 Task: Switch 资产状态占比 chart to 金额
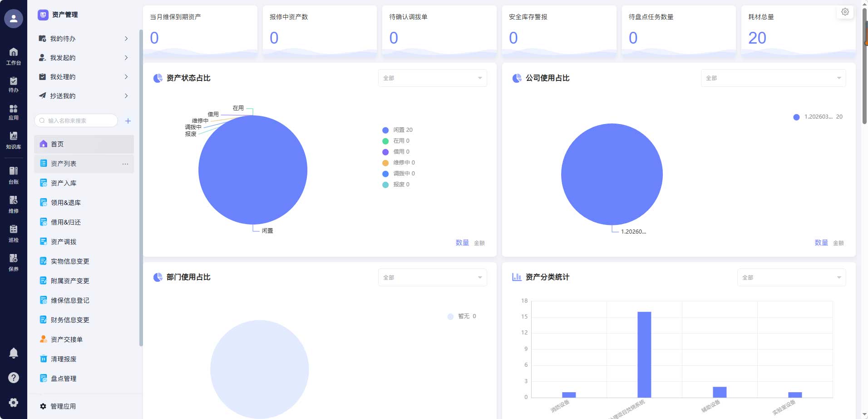click(479, 243)
